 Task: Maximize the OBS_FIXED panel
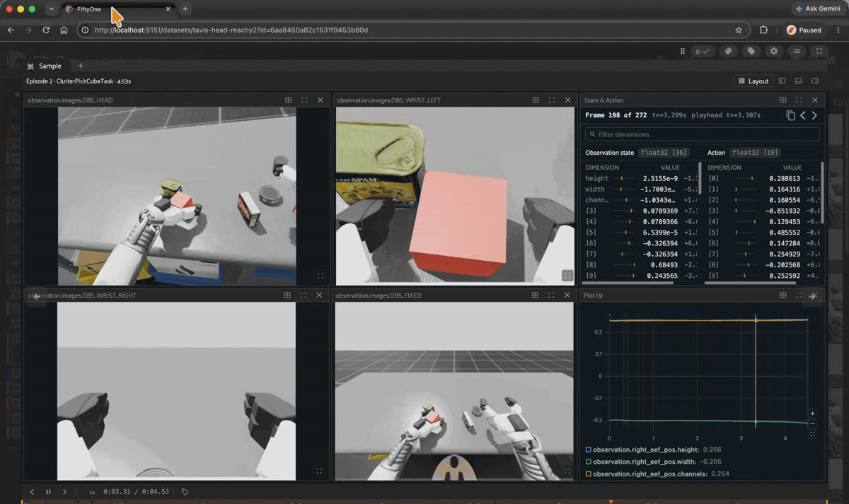point(552,295)
